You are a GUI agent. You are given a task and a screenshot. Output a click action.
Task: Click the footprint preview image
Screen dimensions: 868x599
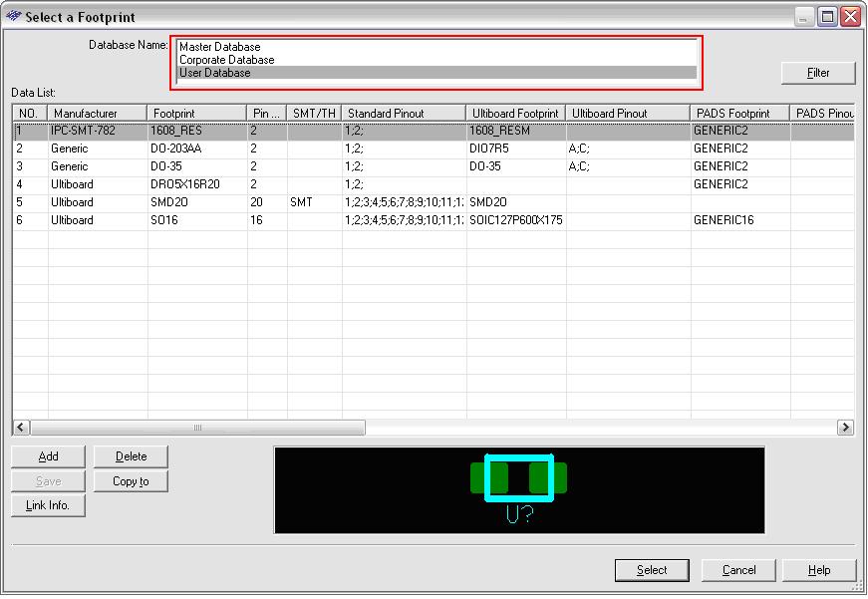click(x=519, y=490)
